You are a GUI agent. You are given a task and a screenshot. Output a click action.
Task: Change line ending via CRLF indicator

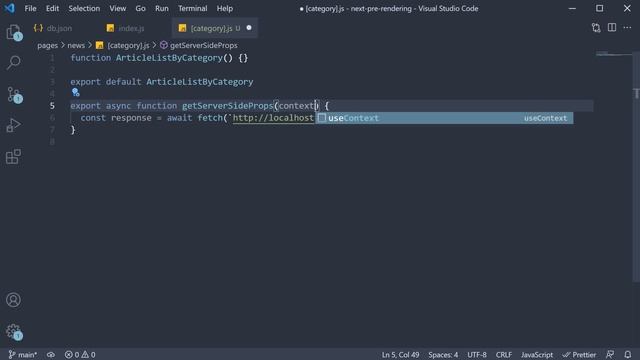point(504,355)
